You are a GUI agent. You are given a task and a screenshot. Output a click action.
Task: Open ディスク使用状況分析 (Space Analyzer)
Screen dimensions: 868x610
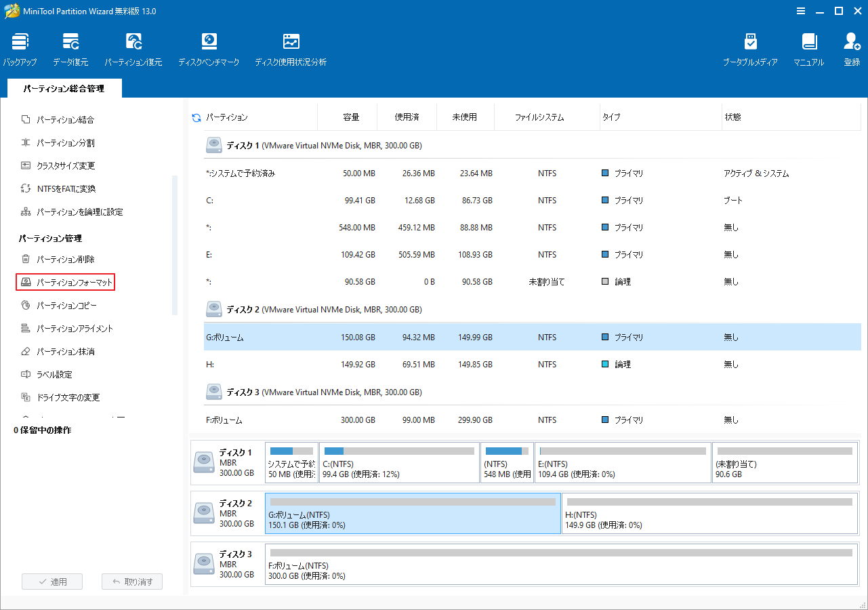click(x=291, y=47)
